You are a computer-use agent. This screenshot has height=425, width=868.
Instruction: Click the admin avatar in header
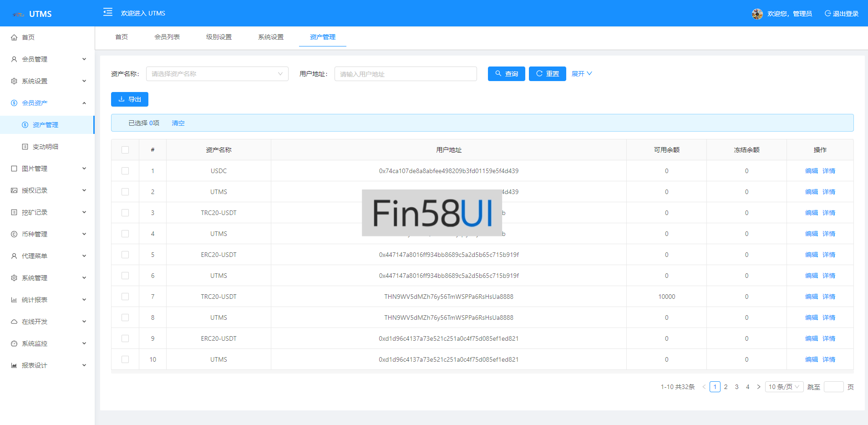[x=757, y=14]
